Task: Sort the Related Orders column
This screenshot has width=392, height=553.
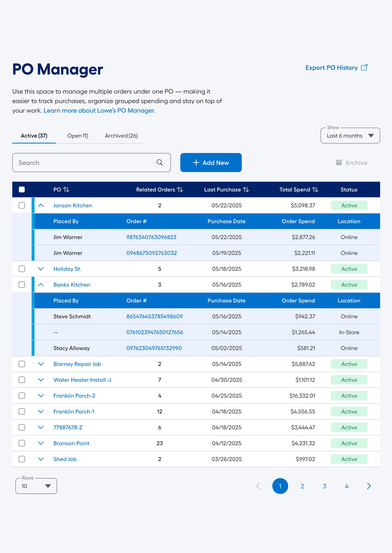Action: point(181,189)
